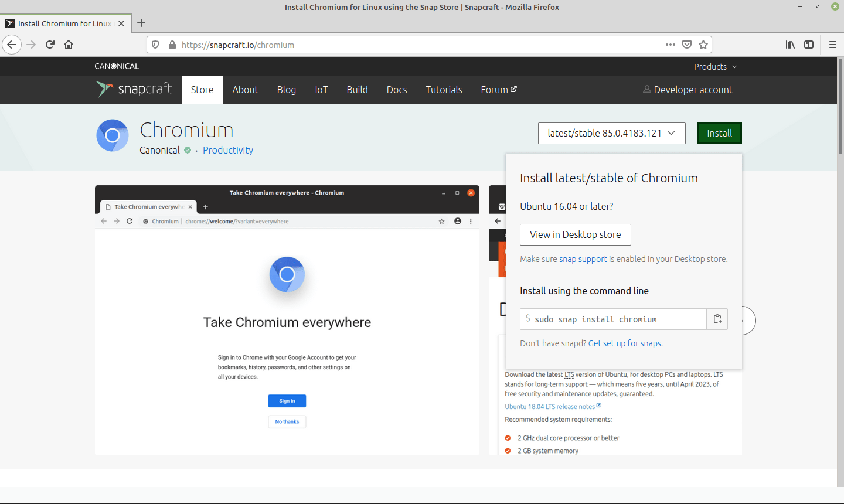
Task: Open Docs in the navigation
Action: point(397,90)
